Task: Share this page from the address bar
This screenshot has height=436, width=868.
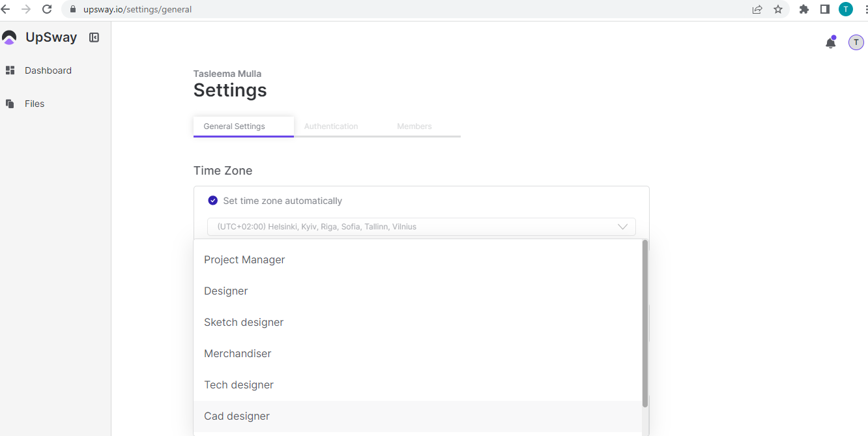Action: click(757, 9)
